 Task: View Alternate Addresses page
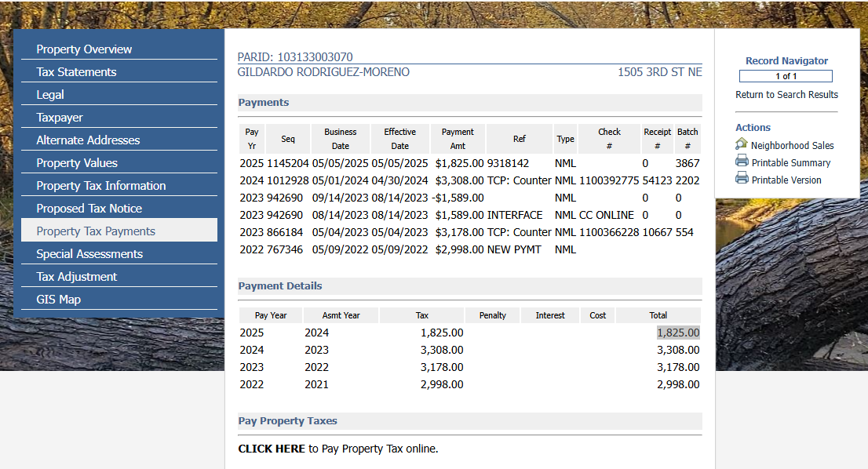click(88, 140)
